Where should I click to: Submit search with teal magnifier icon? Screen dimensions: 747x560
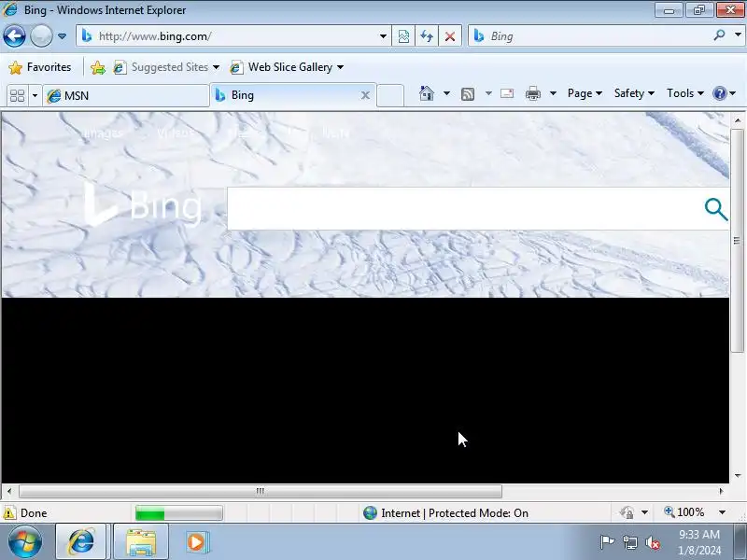(x=715, y=209)
